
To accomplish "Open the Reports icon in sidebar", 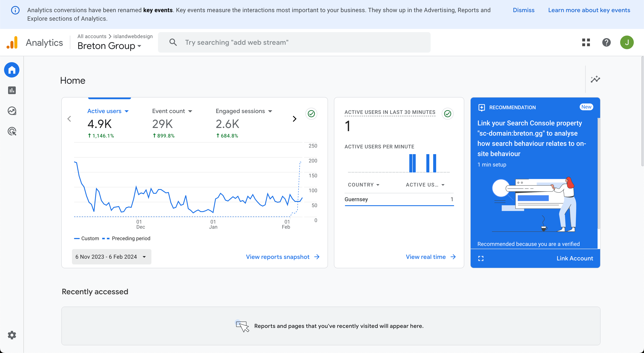I will [12, 90].
